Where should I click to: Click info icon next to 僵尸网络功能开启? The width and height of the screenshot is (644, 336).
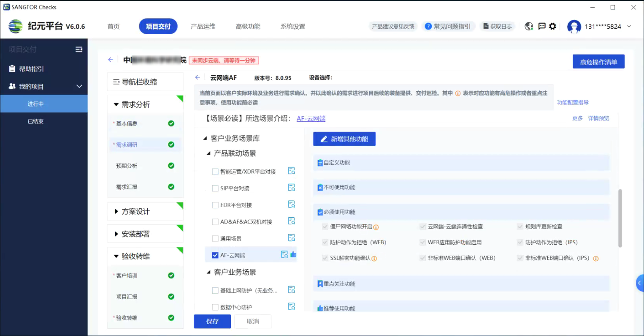376,227
